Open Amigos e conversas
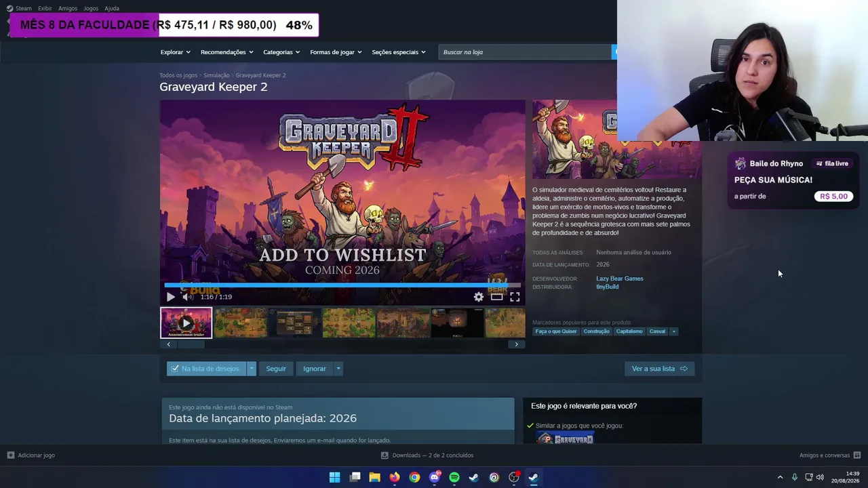 click(x=830, y=455)
